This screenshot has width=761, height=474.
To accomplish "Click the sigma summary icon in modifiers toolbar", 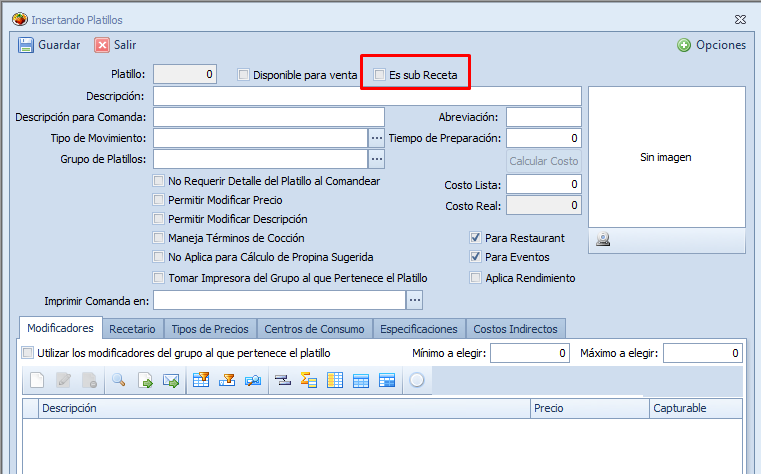I will pyautogui.click(x=308, y=380).
